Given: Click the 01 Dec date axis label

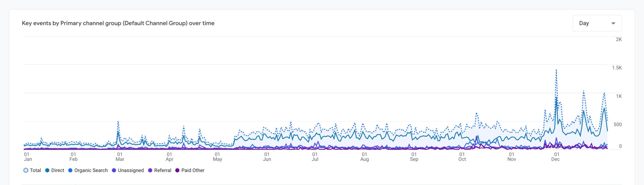Looking at the screenshot, I should click(x=556, y=157).
